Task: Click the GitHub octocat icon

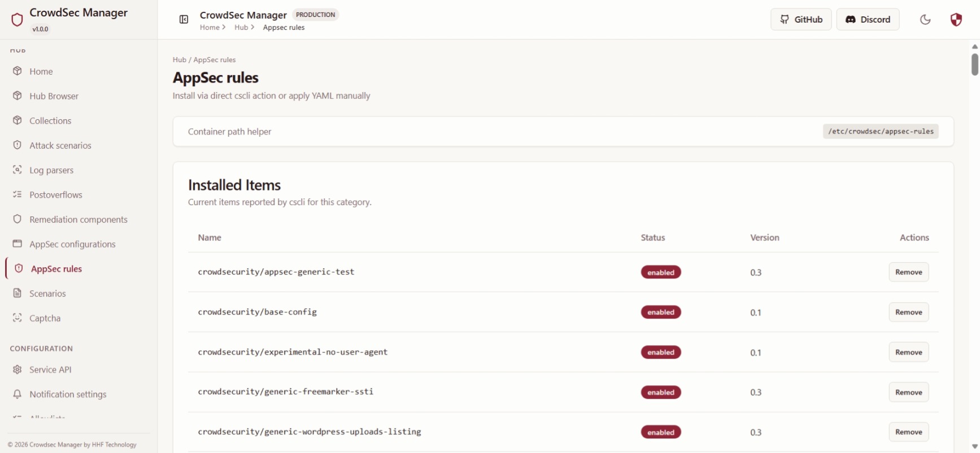Action: 785,19
